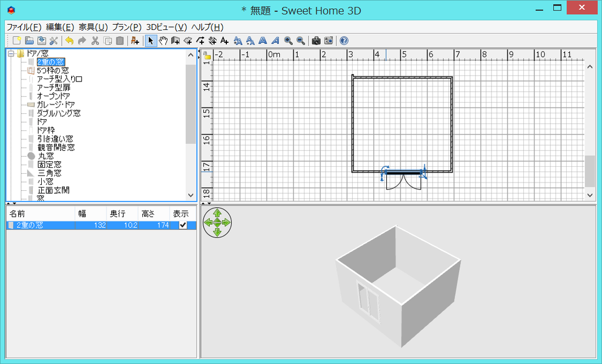Select 引き違い窓 in catalog
Image resolution: width=602 pixels, height=364 pixels.
tap(55, 139)
